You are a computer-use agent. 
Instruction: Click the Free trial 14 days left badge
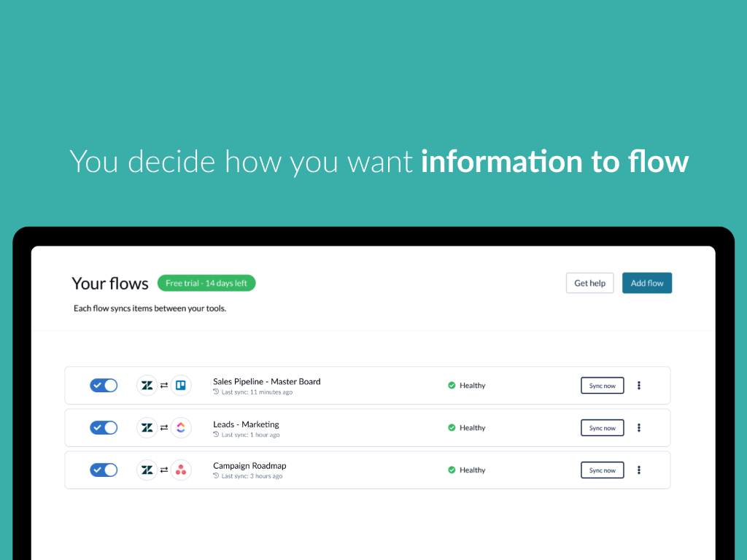tap(206, 283)
